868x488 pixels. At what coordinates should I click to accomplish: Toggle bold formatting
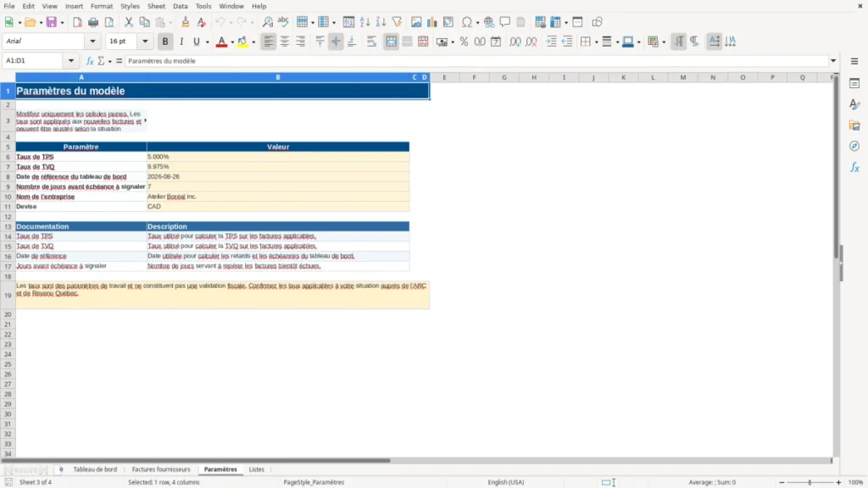point(165,42)
